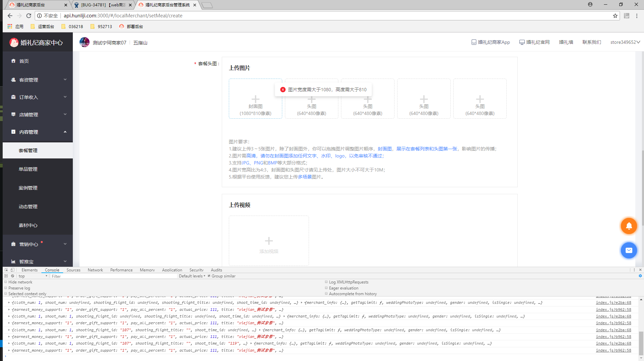644x361 pixels.
Task: Click the 联系我们 contact link
Action: (591, 42)
